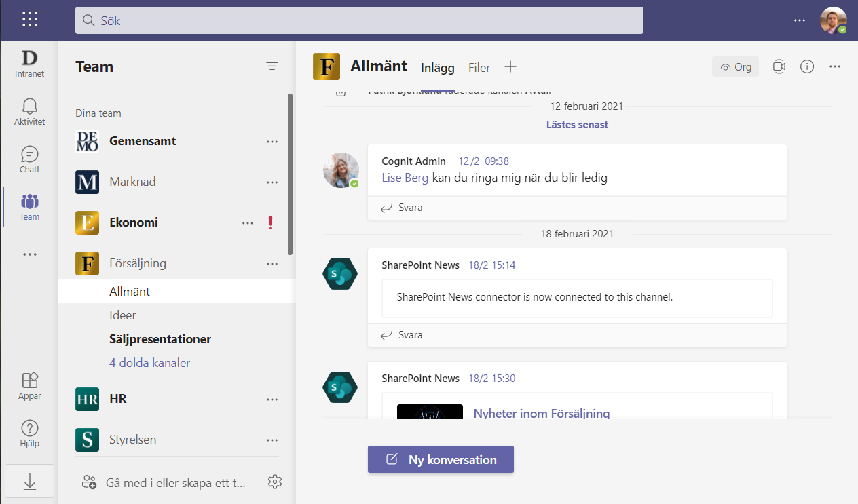Open channel info icon in header
The height and width of the screenshot is (504, 858).
(x=807, y=66)
